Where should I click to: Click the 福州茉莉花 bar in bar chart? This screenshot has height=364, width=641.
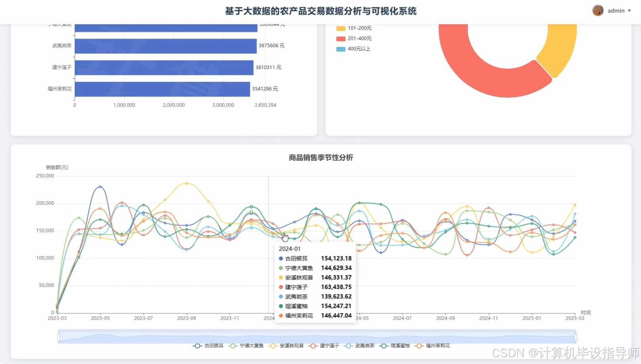(x=162, y=89)
